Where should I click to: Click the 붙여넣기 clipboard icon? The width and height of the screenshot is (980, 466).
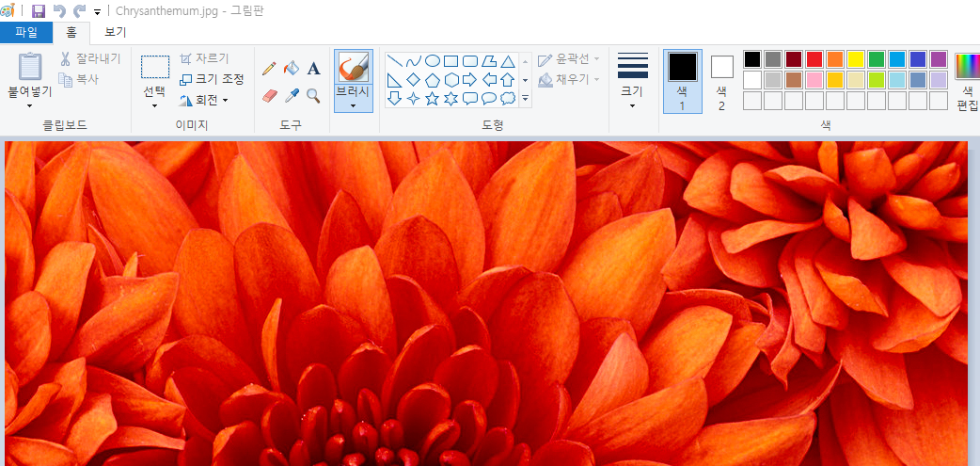(30, 66)
